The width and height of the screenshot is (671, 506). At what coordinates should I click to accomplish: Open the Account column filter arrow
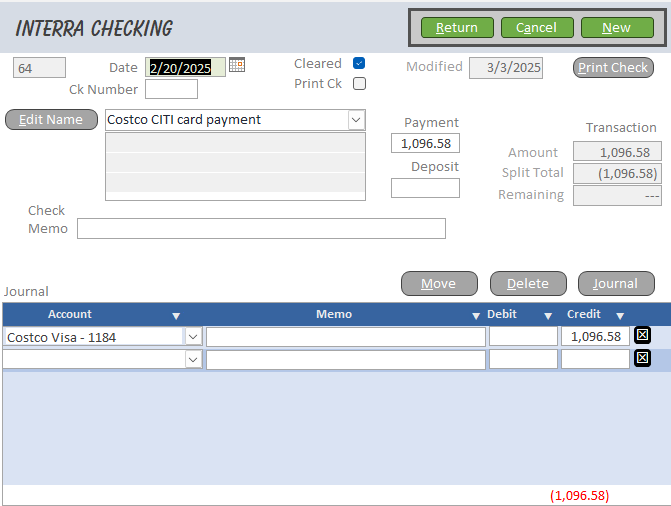(176, 316)
